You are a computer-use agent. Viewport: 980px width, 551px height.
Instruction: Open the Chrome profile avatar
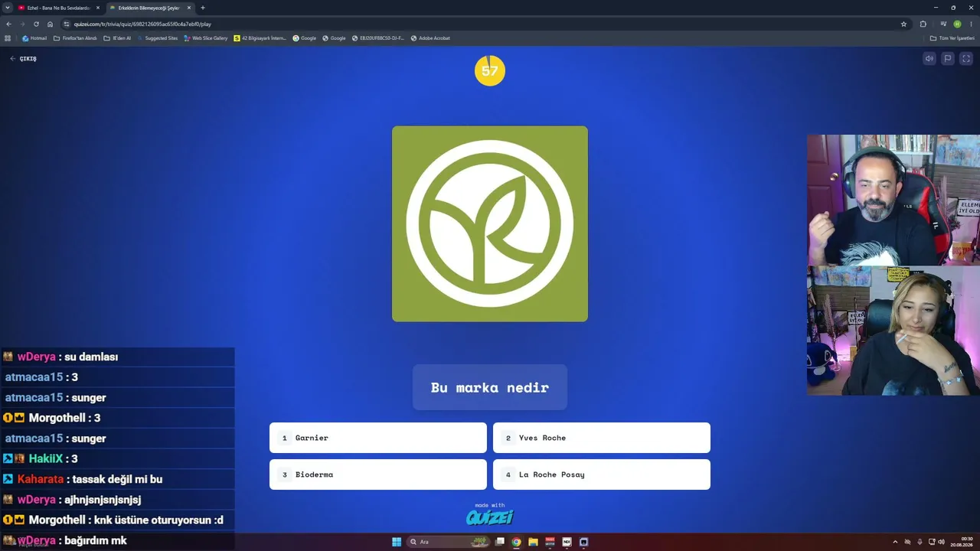click(x=957, y=24)
